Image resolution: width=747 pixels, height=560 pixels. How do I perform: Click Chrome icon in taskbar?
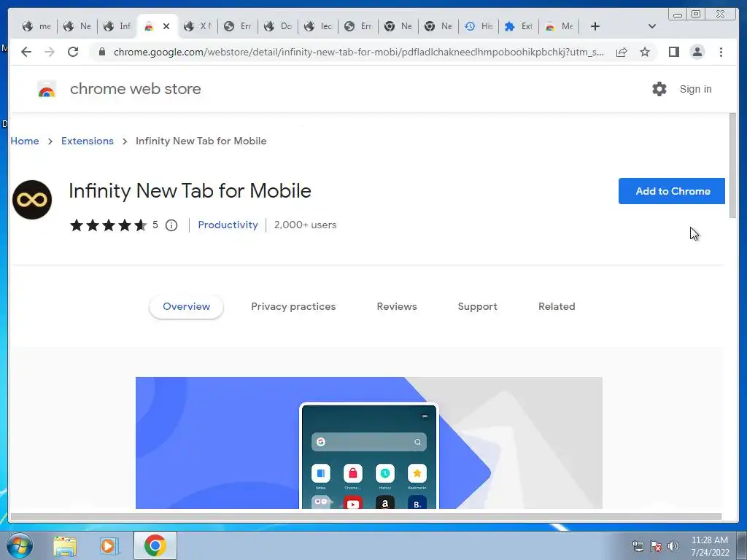pos(155,545)
